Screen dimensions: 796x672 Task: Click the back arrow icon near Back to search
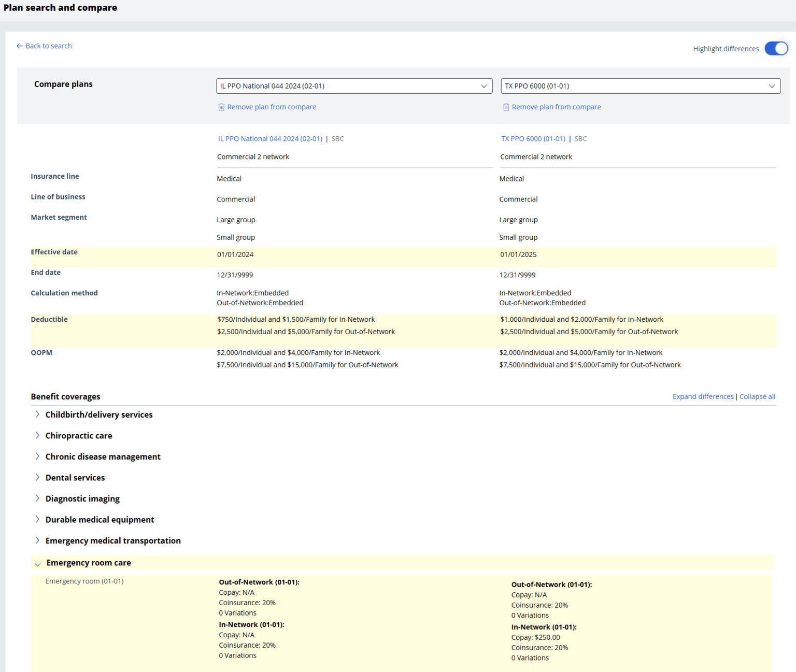pyautogui.click(x=20, y=46)
